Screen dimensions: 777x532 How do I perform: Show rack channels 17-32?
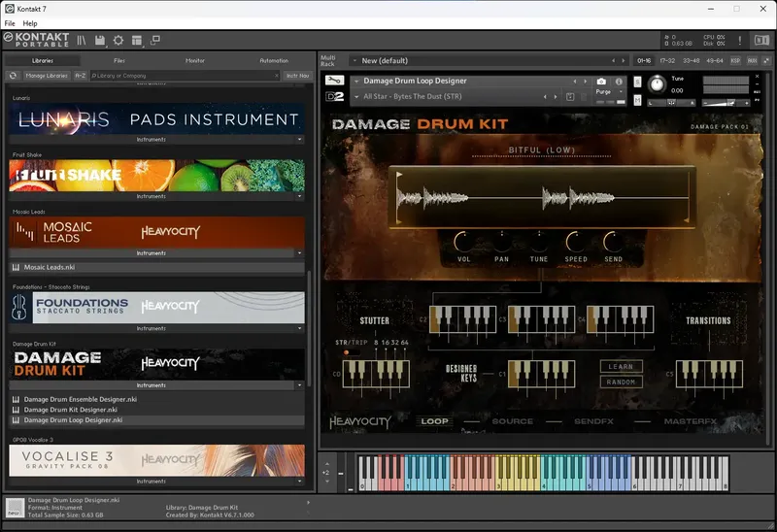667,60
